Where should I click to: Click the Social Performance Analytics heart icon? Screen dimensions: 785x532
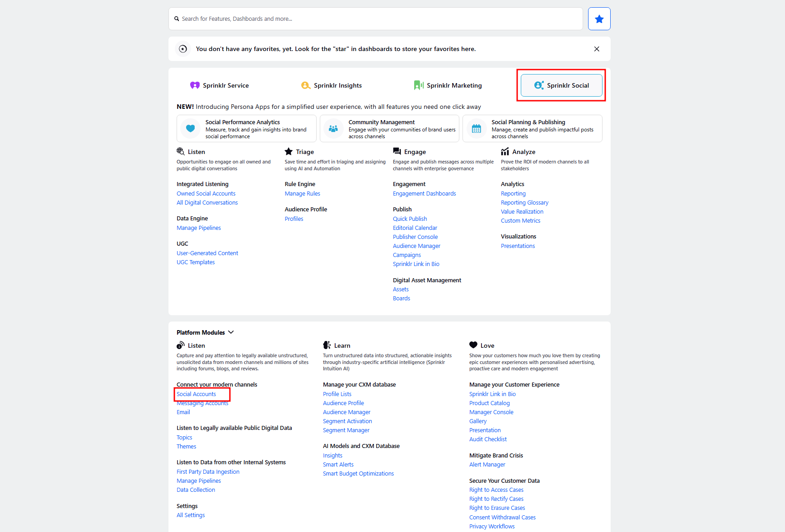191,129
